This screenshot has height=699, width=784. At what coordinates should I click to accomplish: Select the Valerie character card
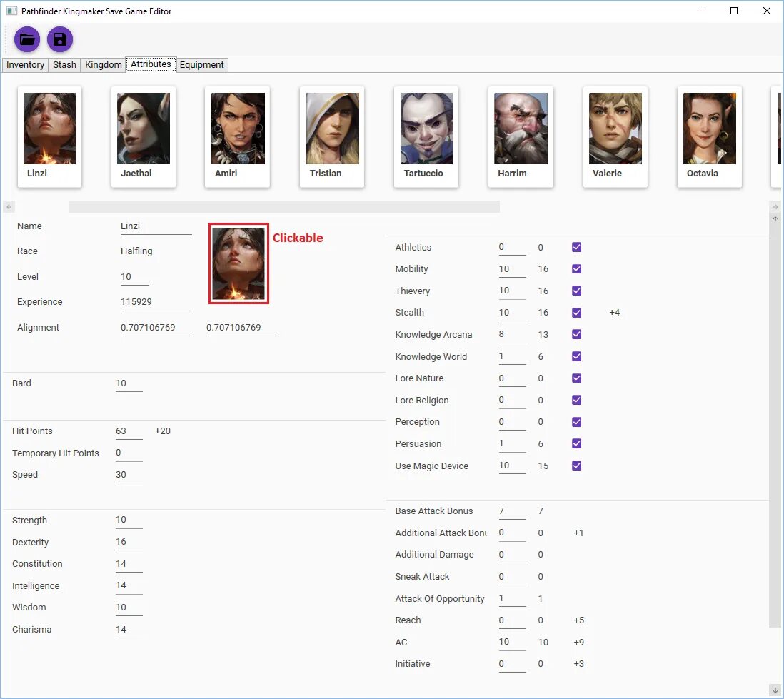(615, 137)
